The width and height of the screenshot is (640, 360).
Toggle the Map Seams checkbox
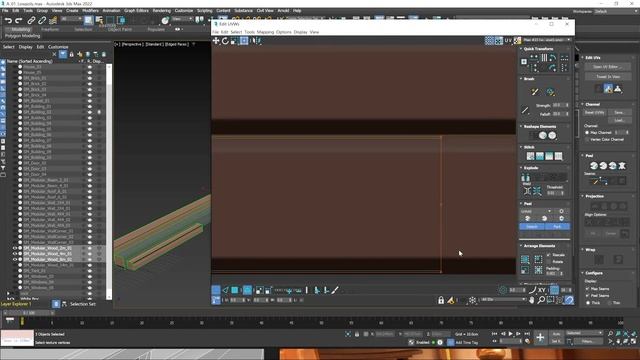point(588,289)
